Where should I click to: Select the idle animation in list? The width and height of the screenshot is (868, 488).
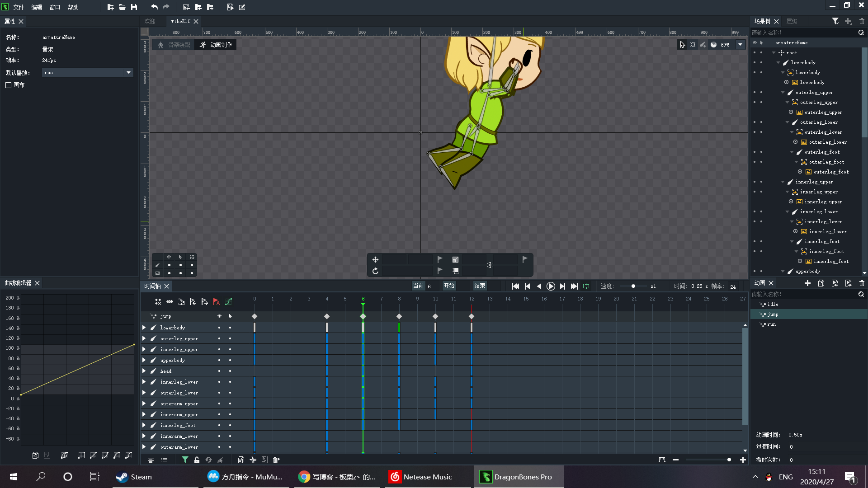pyautogui.click(x=773, y=304)
